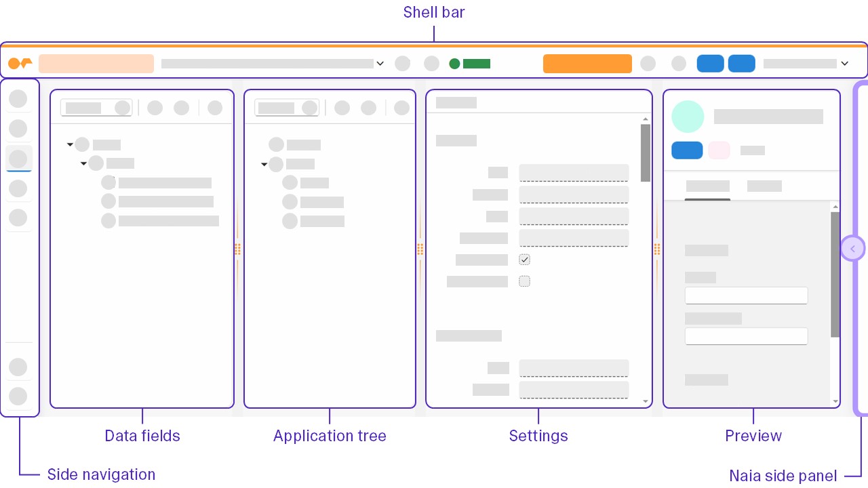The width and height of the screenshot is (868, 488).
Task: Click the first toolbar icon in Data fields panel
Action: coord(155,107)
